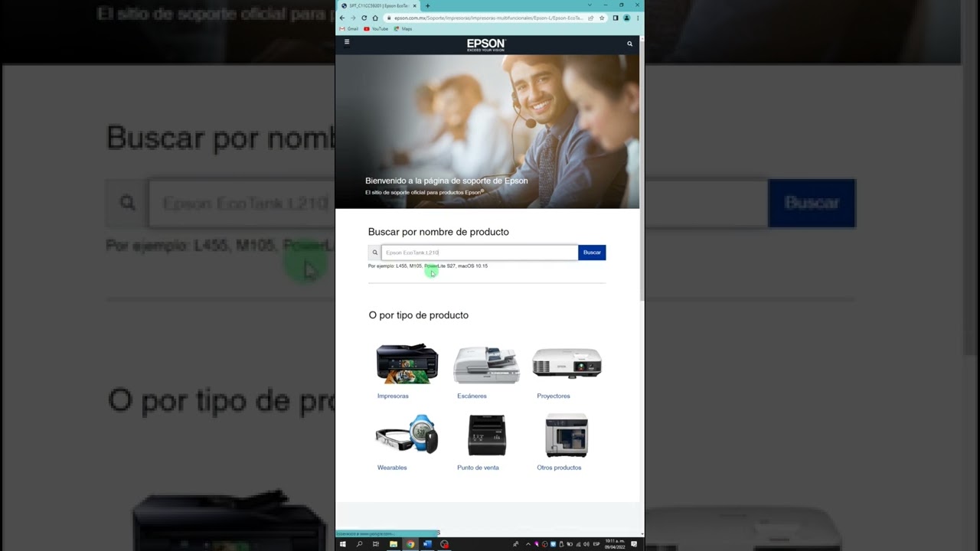Switch to Chrome in taskbar
The image size is (980, 551).
(410, 544)
